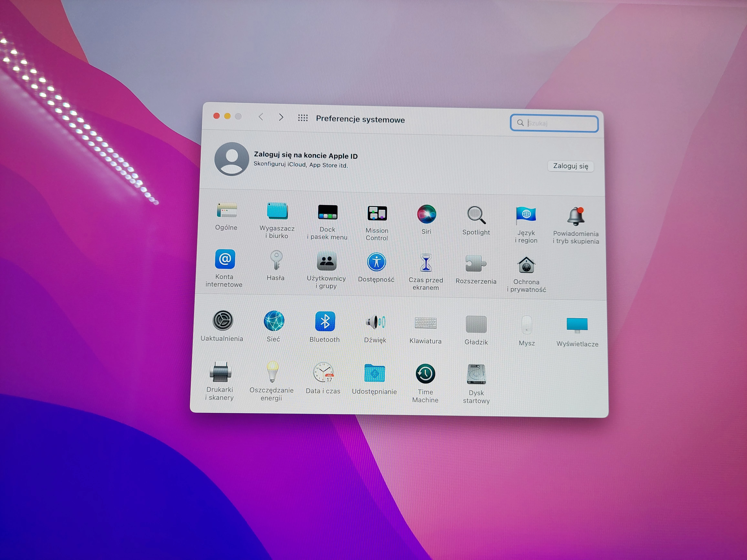Viewport: 747px width, 560px height.
Task: Open the Siri preference pane
Action: 426,214
